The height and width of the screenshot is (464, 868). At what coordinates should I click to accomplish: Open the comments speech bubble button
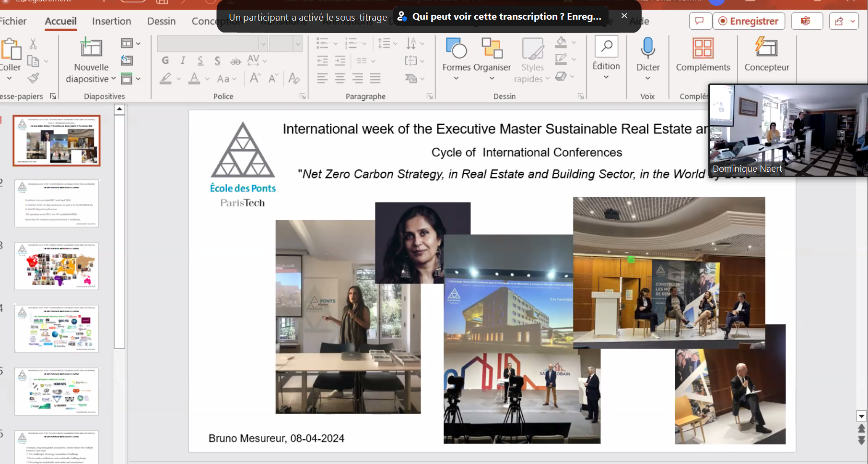(x=700, y=21)
